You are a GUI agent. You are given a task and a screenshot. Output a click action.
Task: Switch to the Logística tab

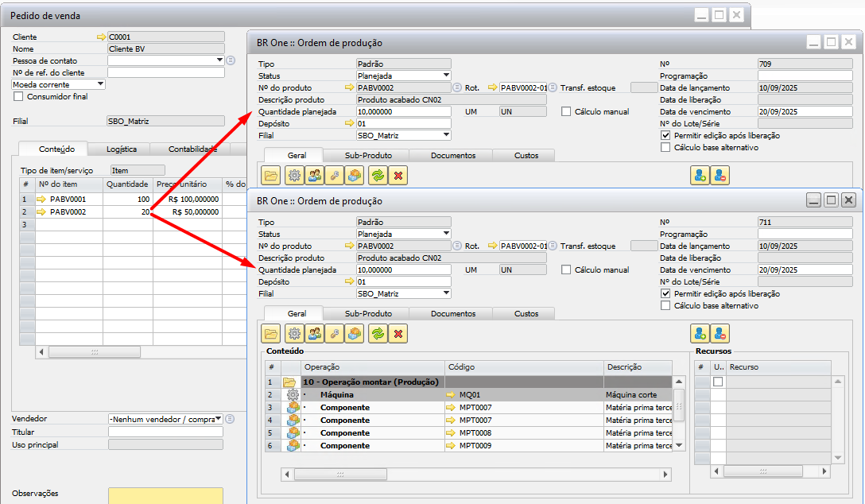click(121, 149)
